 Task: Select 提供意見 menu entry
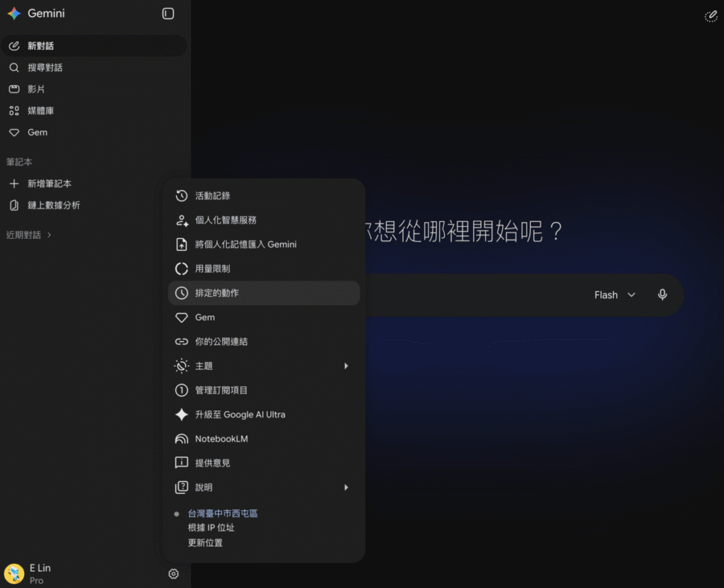(264, 463)
